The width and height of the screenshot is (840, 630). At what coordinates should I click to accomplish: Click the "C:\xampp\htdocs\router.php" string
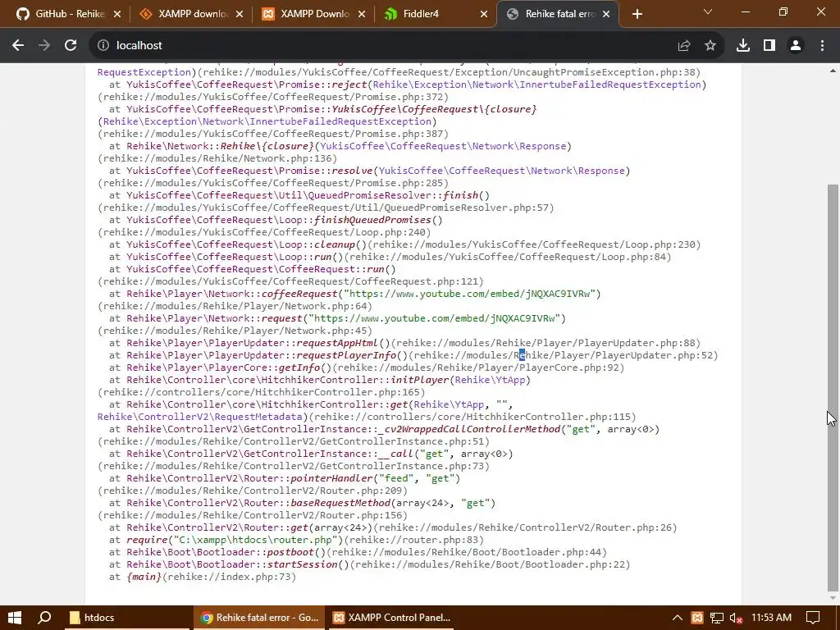[x=257, y=540]
